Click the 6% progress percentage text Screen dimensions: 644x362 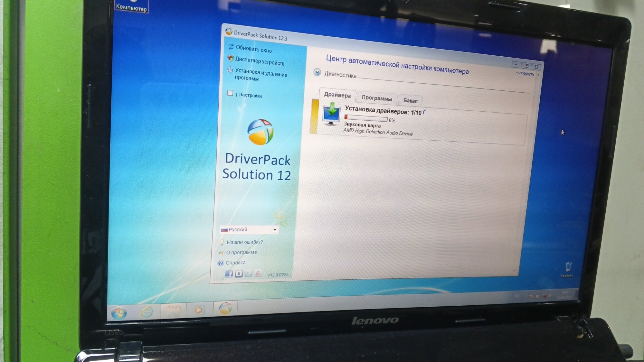coord(392,120)
